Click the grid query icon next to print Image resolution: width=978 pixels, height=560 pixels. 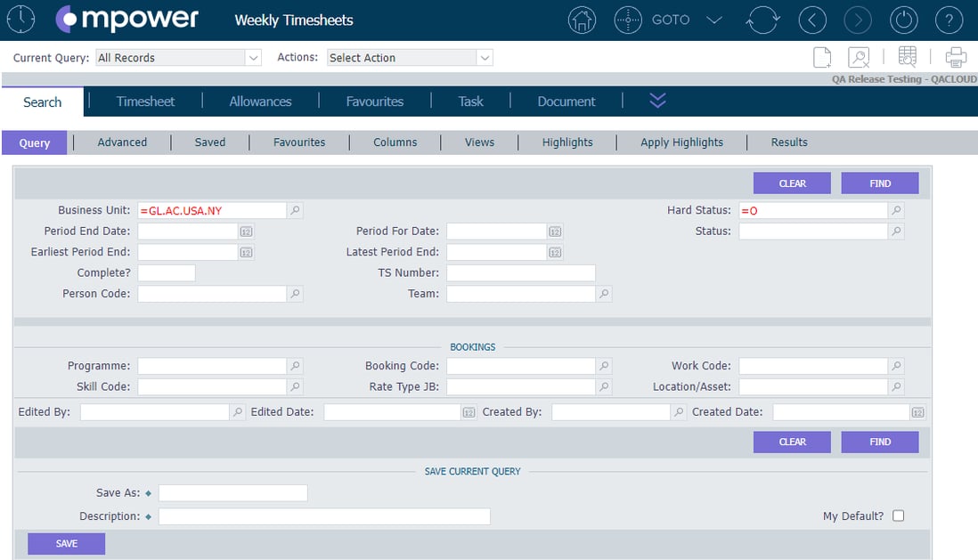click(907, 56)
